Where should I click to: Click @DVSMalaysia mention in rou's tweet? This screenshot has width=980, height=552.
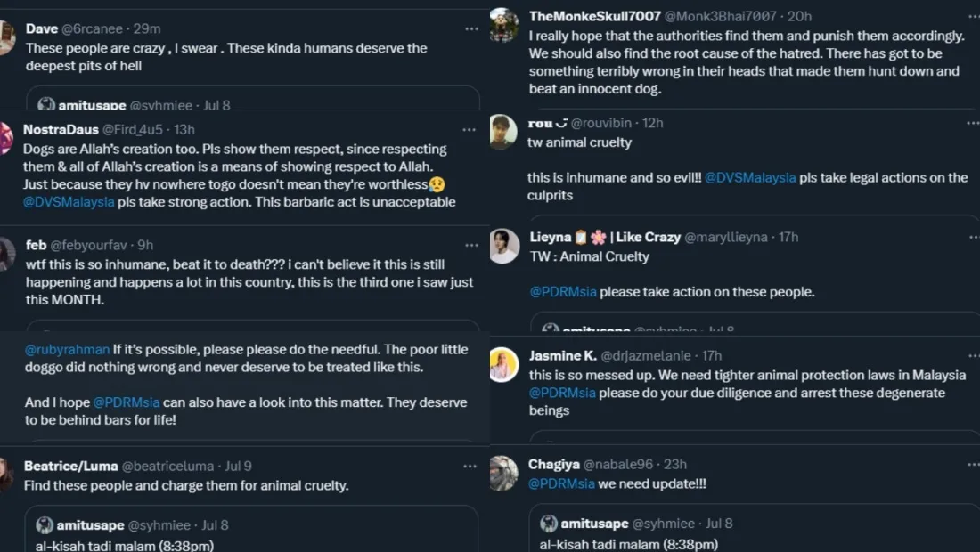tap(750, 178)
